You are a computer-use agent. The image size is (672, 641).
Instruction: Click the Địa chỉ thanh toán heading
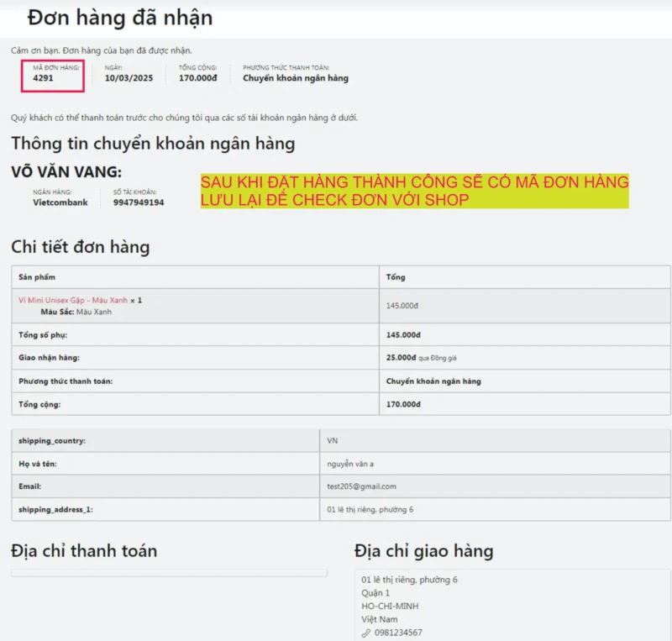84,551
